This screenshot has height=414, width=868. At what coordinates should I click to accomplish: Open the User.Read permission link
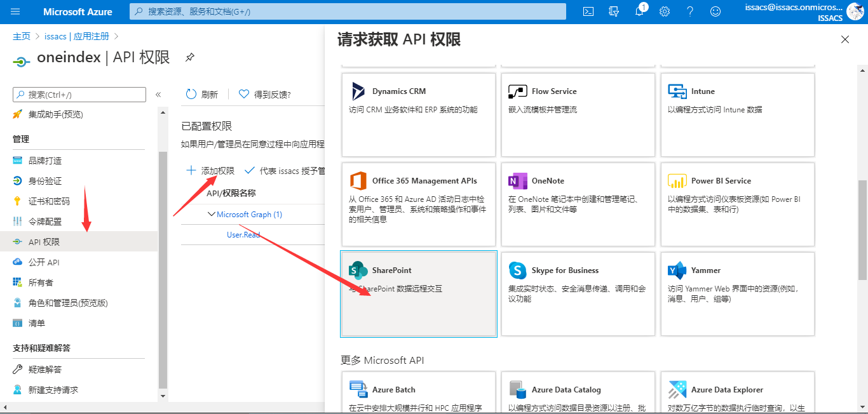(x=243, y=235)
